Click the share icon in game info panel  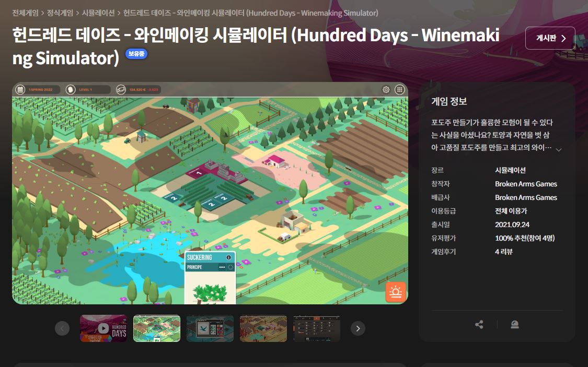[479, 324]
